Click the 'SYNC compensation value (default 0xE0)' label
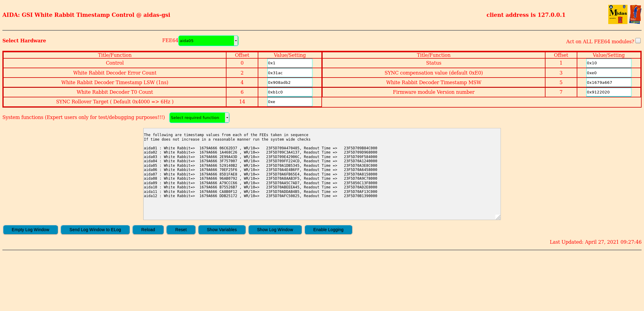 pos(434,73)
